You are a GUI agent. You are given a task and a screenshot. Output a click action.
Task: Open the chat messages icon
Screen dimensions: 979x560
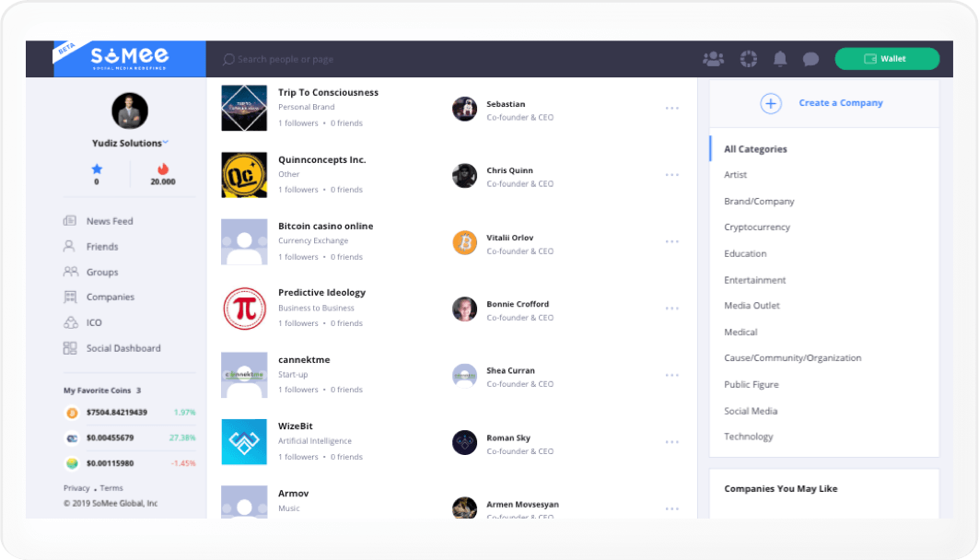tap(810, 59)
